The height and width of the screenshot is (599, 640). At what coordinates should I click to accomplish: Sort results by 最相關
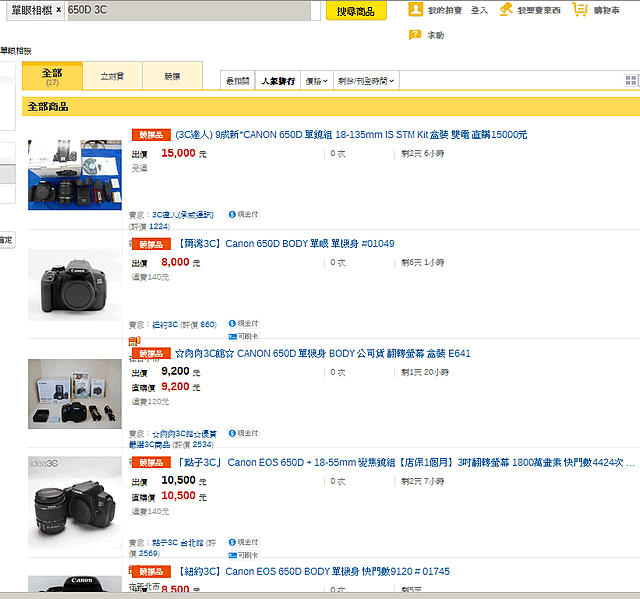238,81
